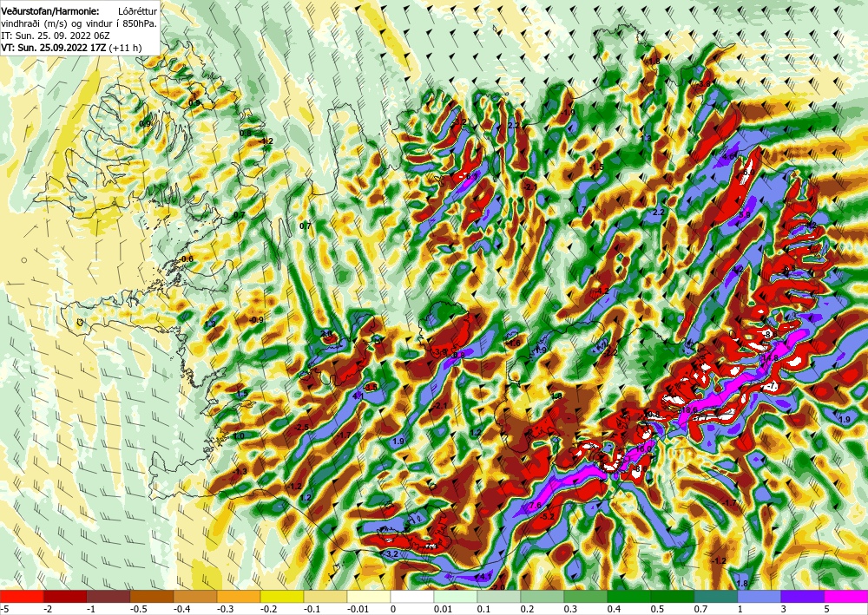
Task: Click the light green 0.2 legend swatch
Action: [x=542, y=597]
